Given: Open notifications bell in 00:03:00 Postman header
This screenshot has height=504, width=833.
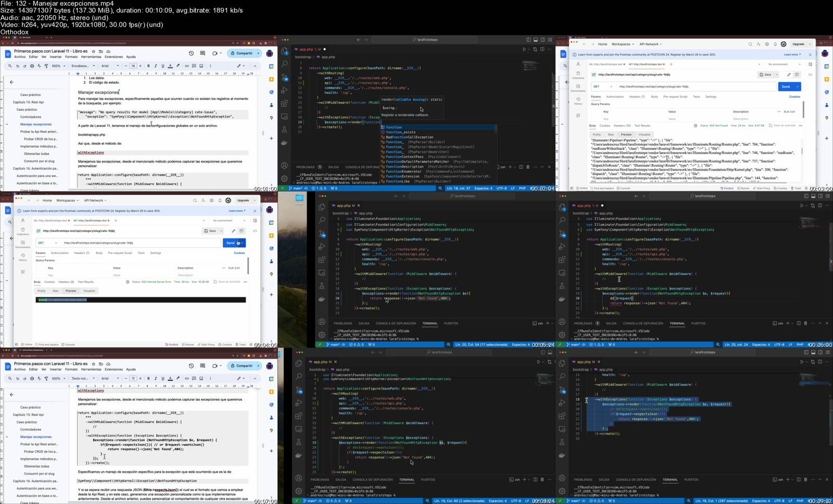Looking at the screenshot, I should pos(775,44).
